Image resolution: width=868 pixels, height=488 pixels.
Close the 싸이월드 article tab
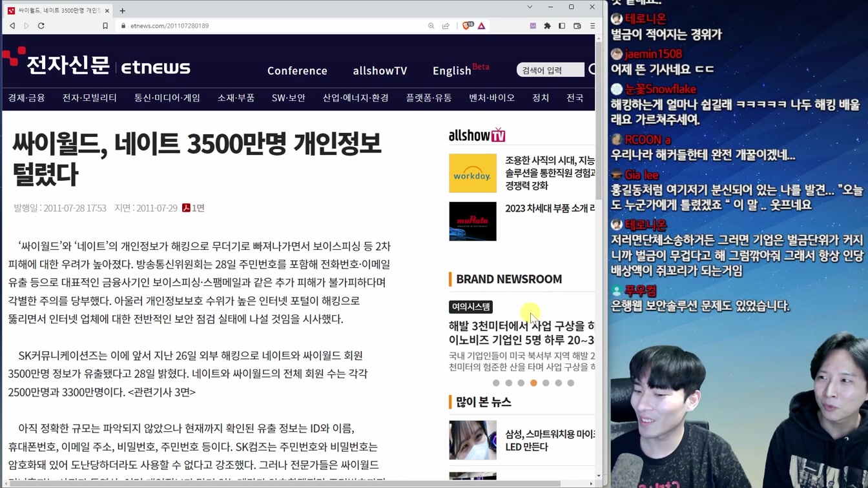pos(107,10)
